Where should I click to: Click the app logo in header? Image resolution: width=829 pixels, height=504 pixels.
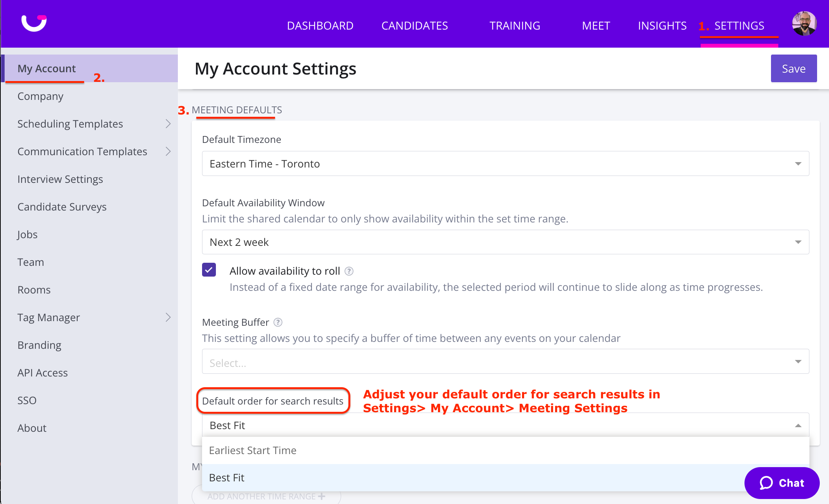click(x=34, y=23)
